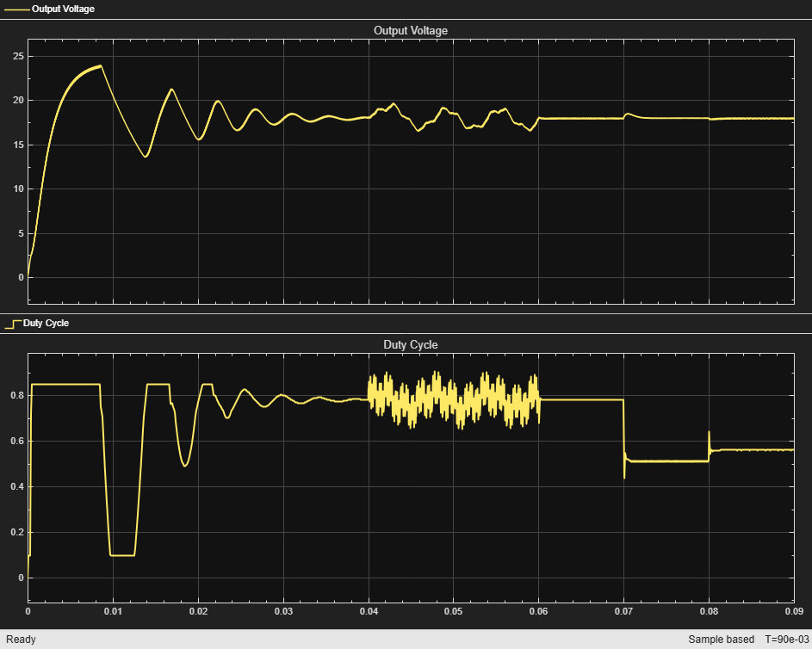This screenshot has width=812, height=649.
Task: Toggle the Duty Cycle legend entry
Action: (36, 323)
